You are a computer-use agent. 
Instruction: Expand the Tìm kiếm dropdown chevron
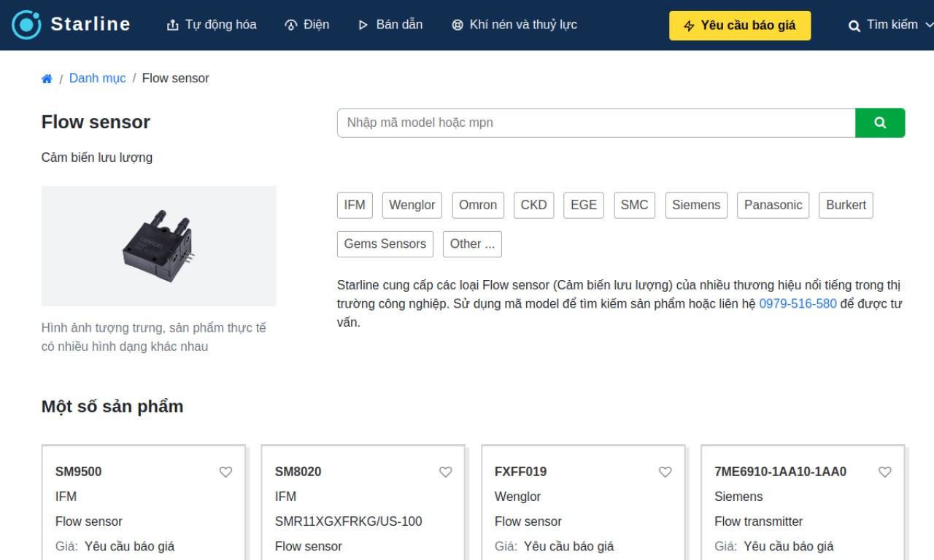(928, 25)
